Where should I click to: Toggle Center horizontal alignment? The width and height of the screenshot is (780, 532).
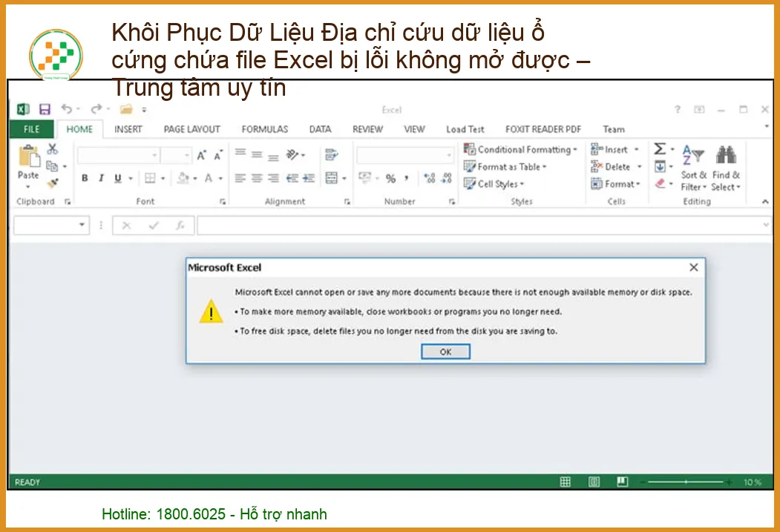[x=257, y=178]
